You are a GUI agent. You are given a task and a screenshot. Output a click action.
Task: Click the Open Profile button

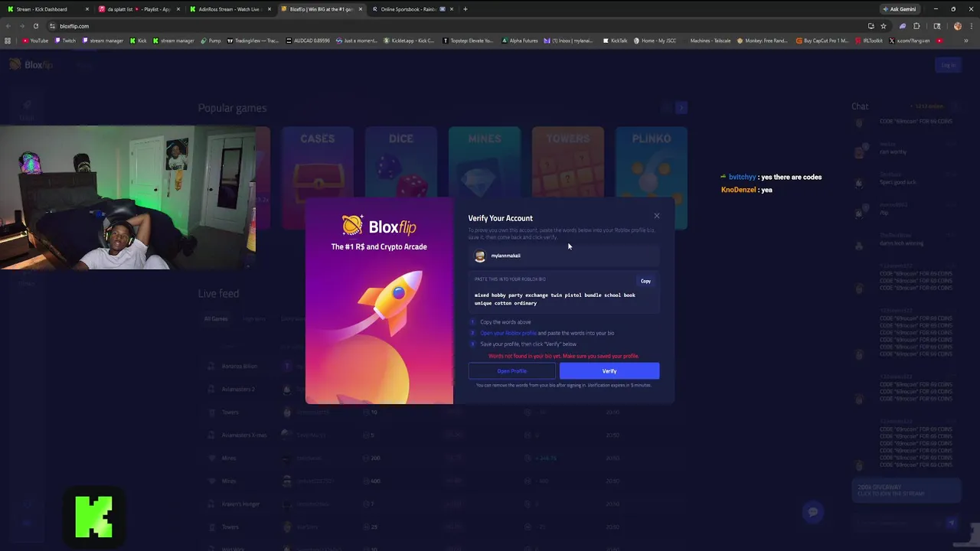511,371
